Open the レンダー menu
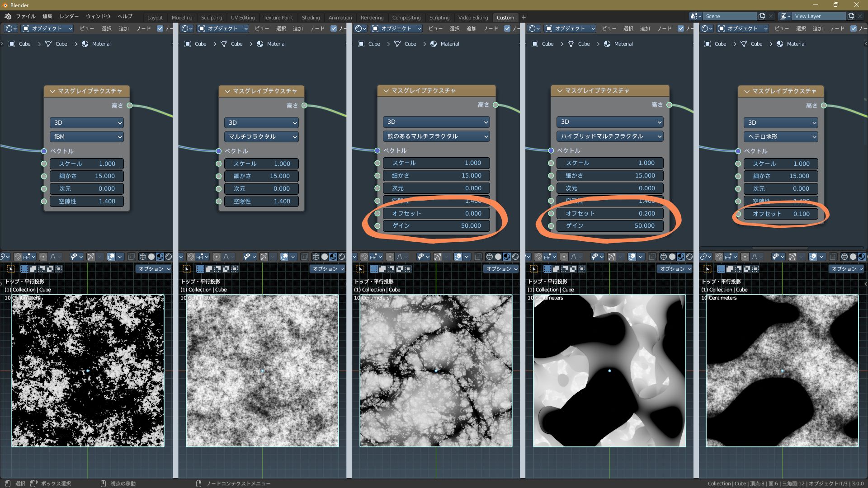The height and width of the screenshot is (488, 868). [69, 16]
